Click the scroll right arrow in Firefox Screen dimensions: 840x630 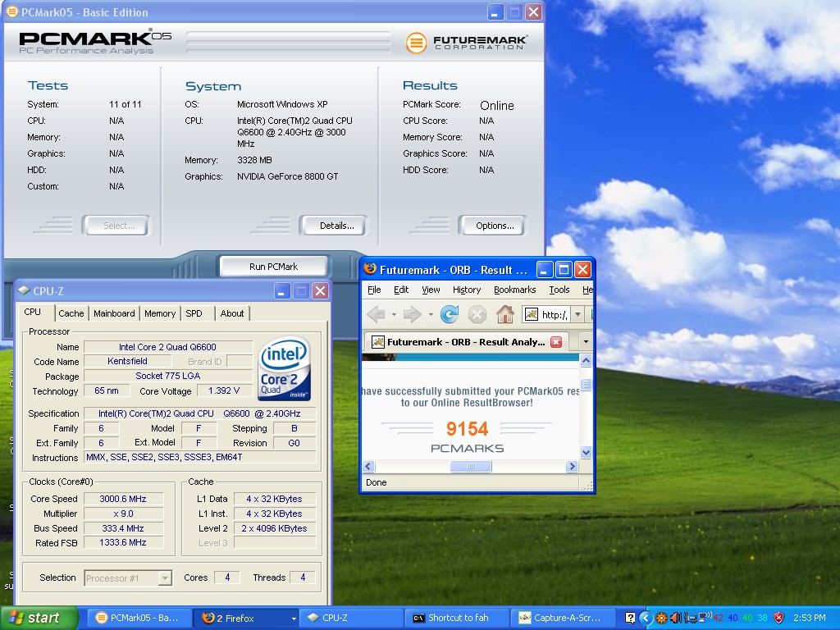(572, 467)
